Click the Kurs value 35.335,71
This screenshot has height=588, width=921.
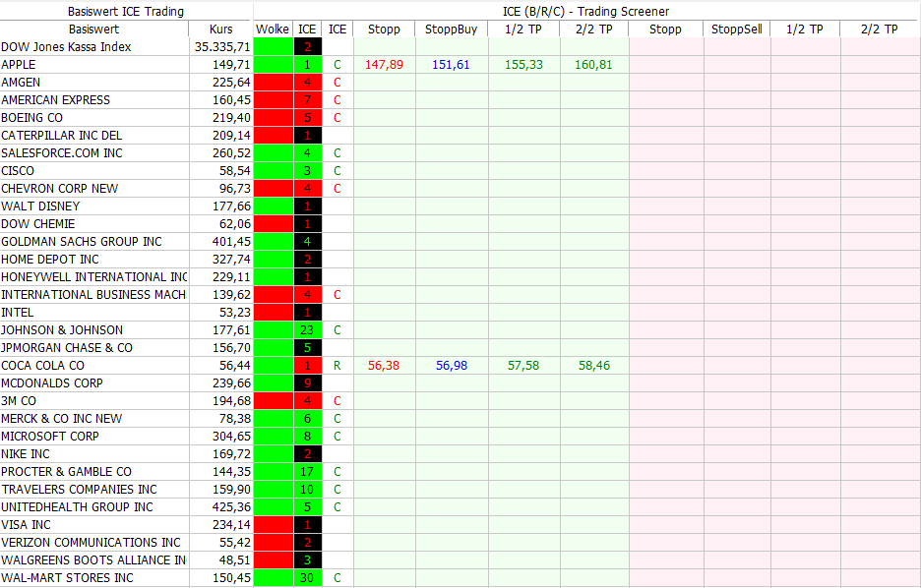(222, 47)
